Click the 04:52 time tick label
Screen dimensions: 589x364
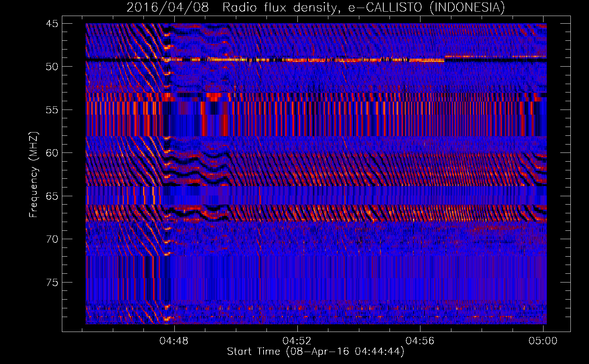point(297,341)
